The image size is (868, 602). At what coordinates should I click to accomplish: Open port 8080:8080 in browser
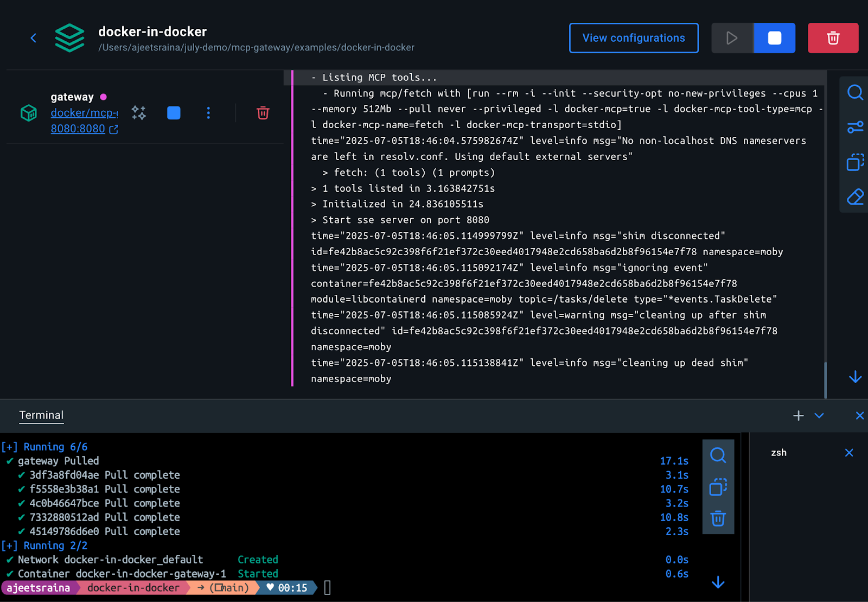pos(84,129)
